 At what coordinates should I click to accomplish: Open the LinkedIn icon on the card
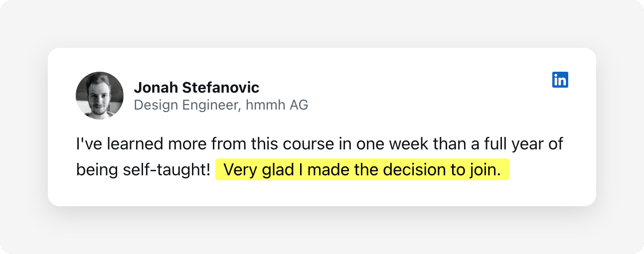[560, 80]
